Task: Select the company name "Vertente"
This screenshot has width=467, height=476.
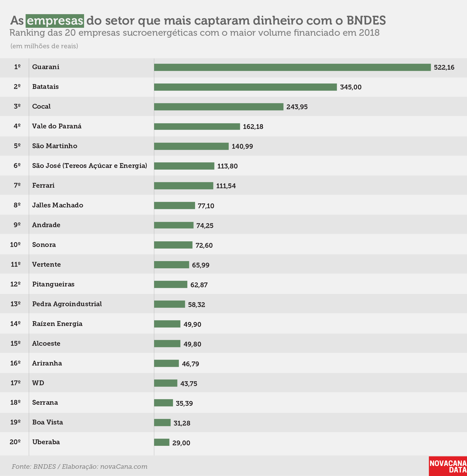Action: pos(46,265)
